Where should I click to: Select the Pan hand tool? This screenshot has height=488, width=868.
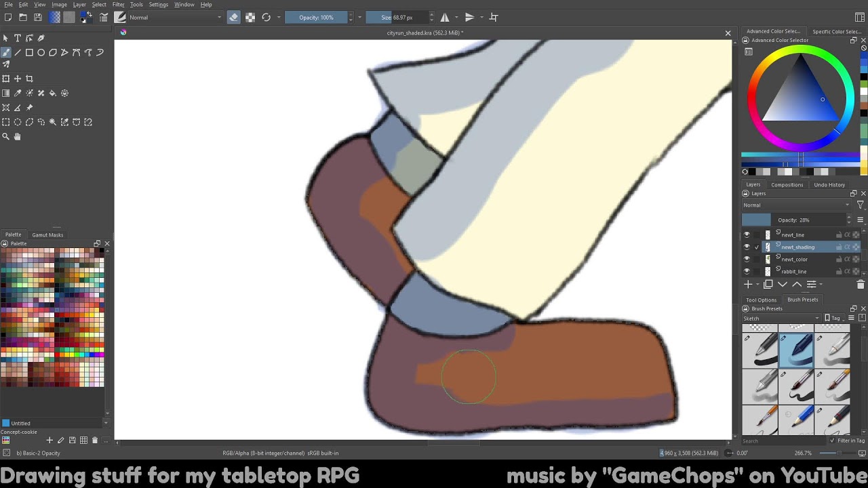[x=18, y=136]
